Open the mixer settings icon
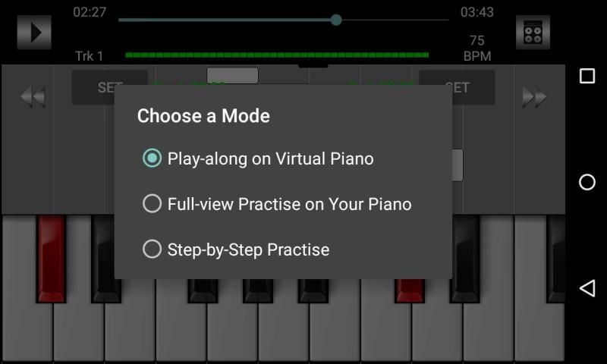This screenshot has width=607, height=364. pos(533,33)
